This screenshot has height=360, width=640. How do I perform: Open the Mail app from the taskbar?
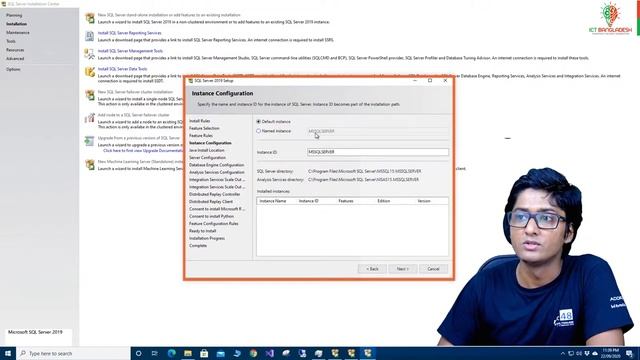(x=220, y=353)
